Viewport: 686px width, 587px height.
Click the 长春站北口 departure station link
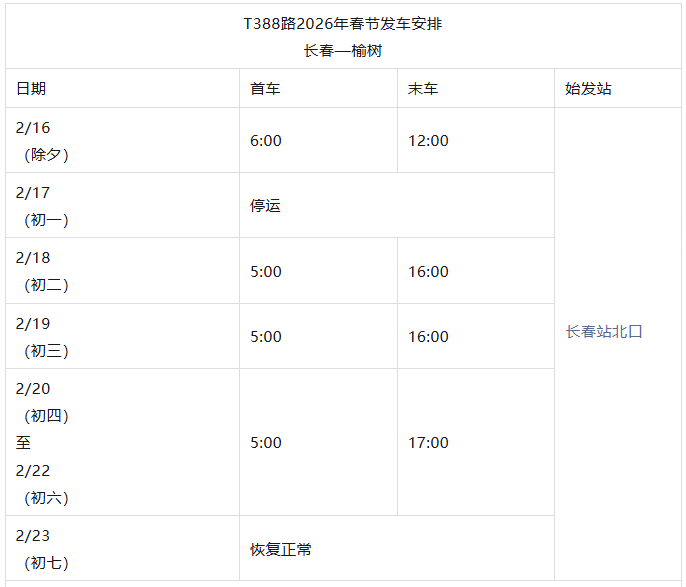tap(604, 332)
